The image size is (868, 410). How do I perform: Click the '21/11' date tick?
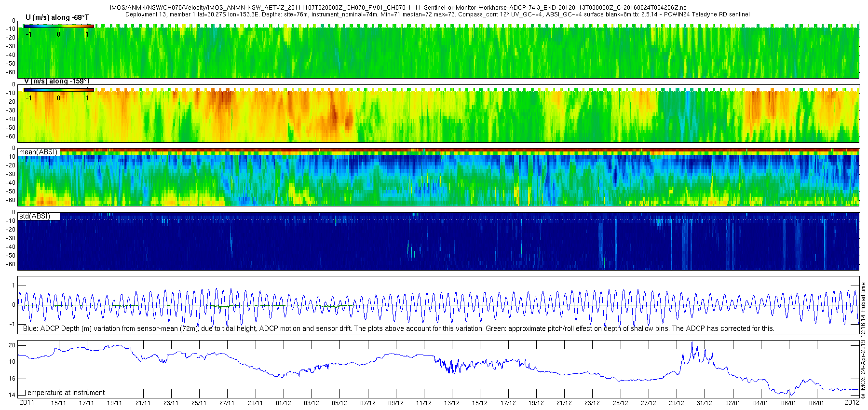(x=143, y=403)
